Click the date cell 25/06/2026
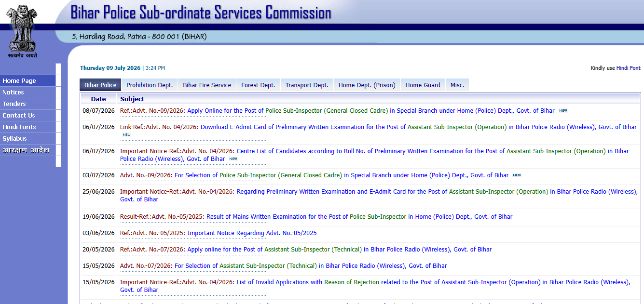The image size is (644, 304). (98, 192)
